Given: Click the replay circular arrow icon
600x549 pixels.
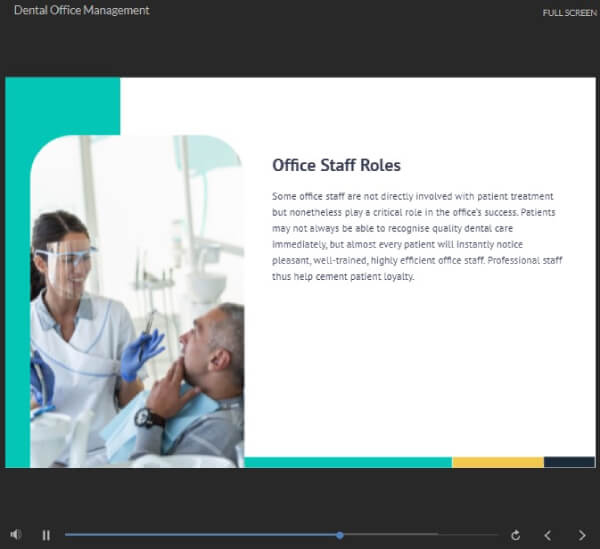Looking at the screenshot, I should pos(515,535).
